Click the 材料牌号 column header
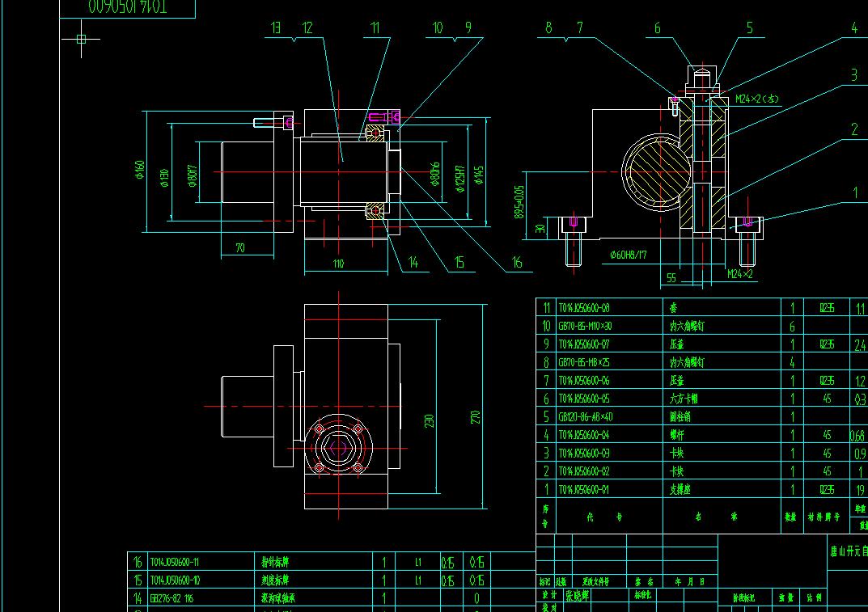This screenshot has height=612, width=868. tap(824, 517)
